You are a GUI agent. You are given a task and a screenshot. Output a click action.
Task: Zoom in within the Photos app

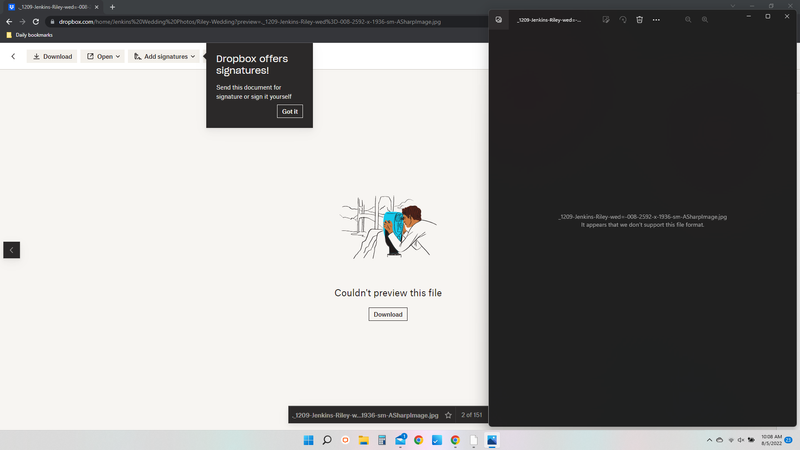point(705,20)
